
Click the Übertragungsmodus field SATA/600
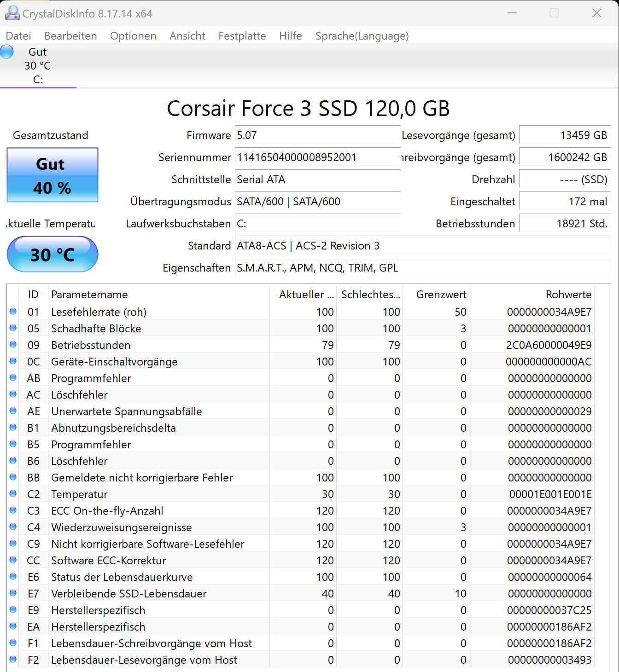tap(318, 202)
